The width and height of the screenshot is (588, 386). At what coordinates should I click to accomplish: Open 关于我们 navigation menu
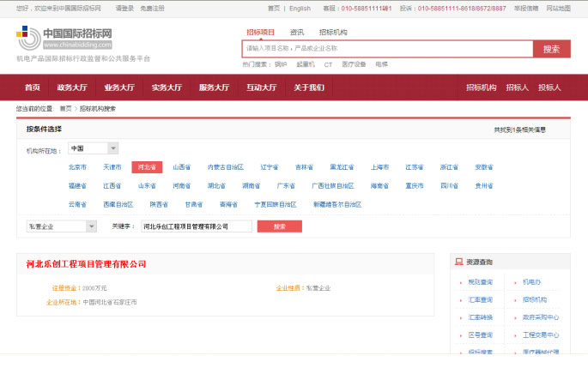(309, 87)
